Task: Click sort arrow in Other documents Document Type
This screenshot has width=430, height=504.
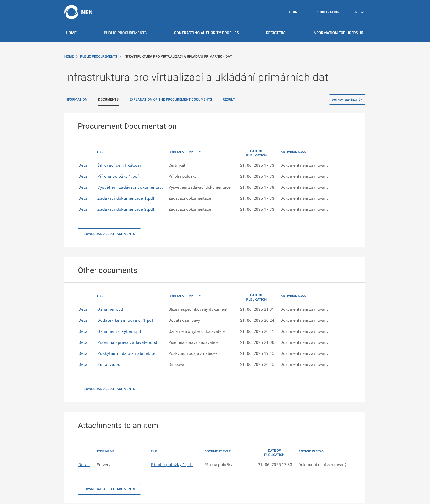Action: tap(200, 296)
